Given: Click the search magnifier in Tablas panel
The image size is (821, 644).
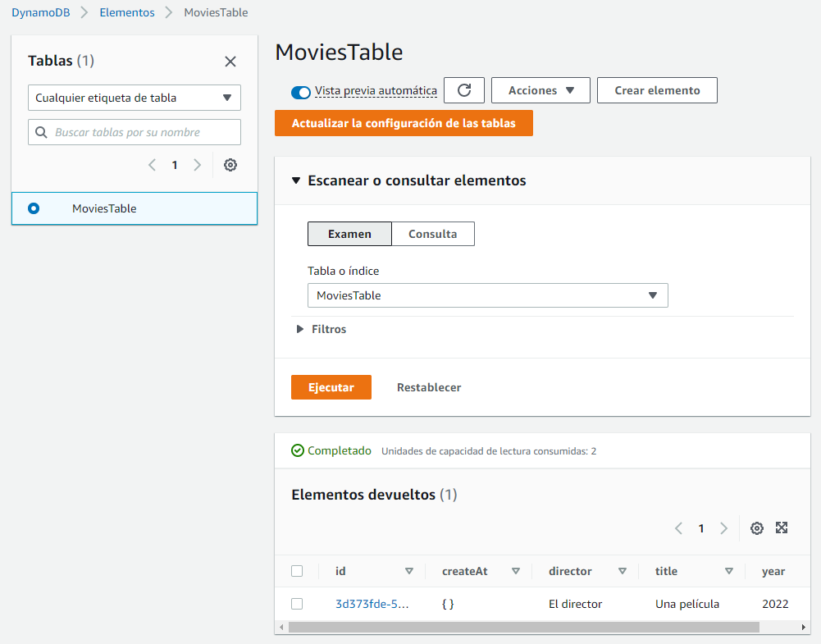Looking at the screenshot, I should coord(42,132).
